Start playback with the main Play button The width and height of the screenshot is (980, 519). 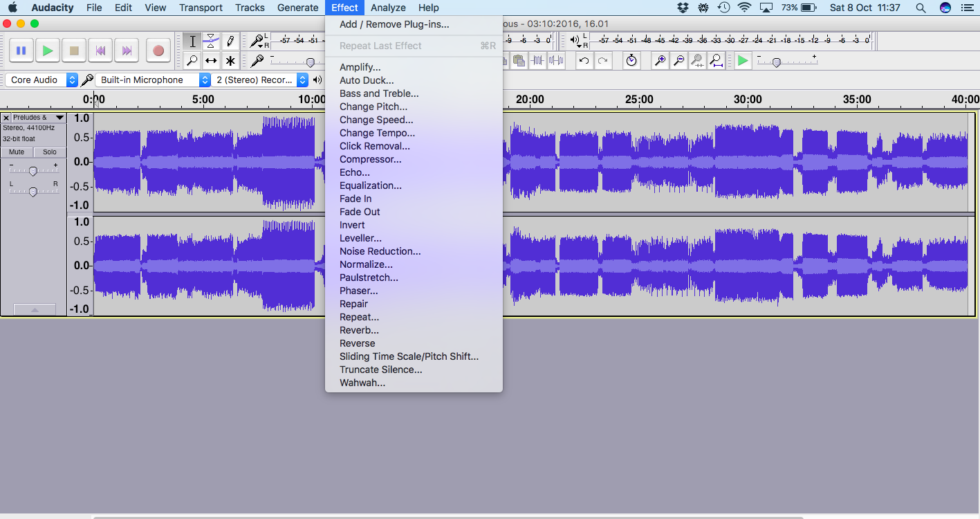[47, 51]
